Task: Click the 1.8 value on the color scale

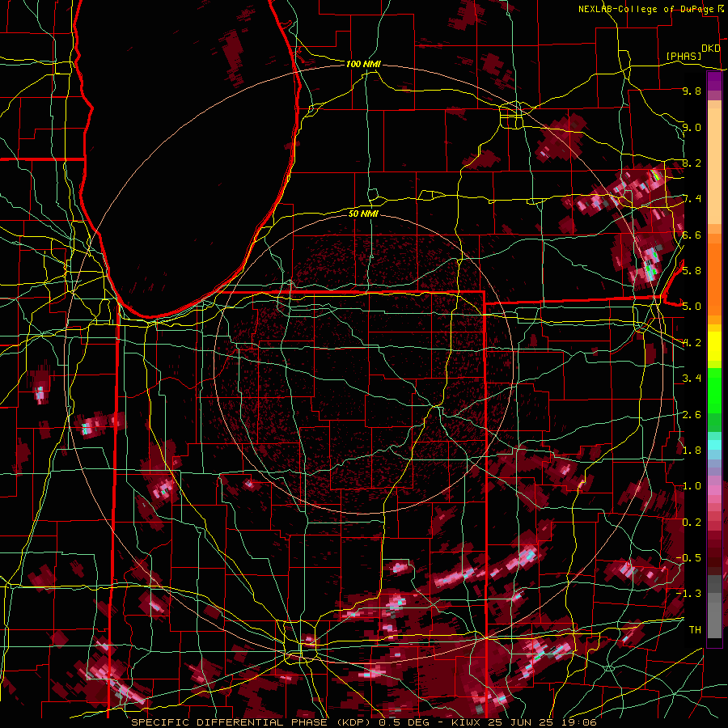Action: [x=692, y=451]
